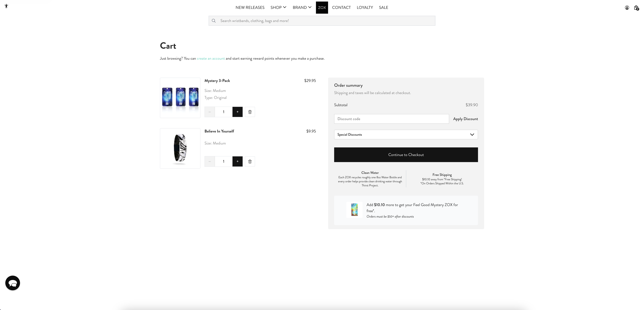Viewport: 644px width, 310px height.
Task: Go to NEW RELEASES
Action: (250, 7)
